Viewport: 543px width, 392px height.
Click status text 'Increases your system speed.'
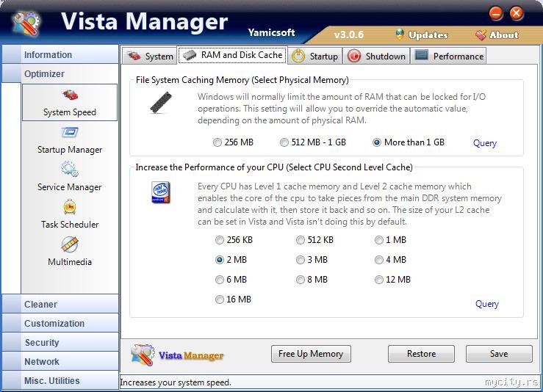(176, 382)
